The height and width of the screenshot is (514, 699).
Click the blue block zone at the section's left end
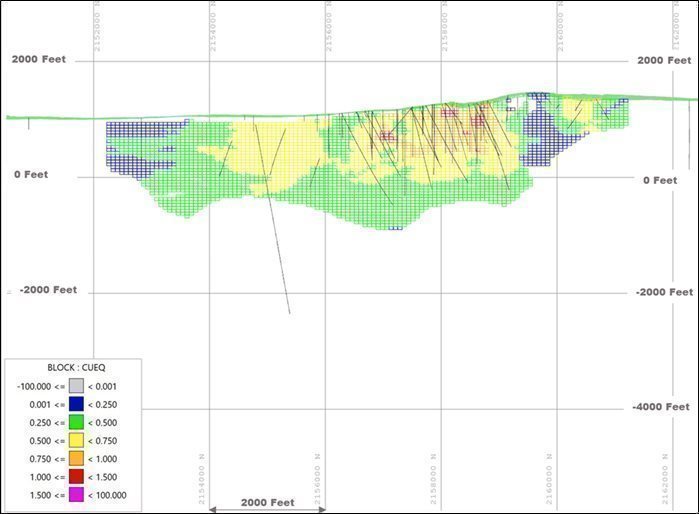130,145
